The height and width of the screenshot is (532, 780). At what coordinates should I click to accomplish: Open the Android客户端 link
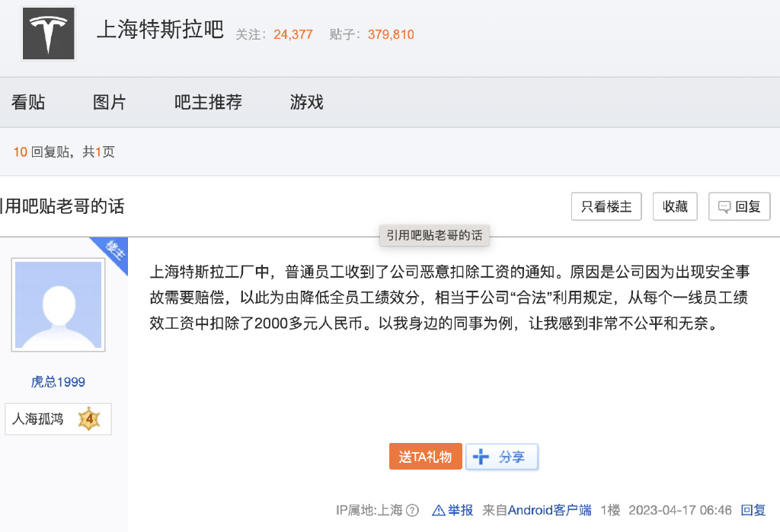[549, 510]
